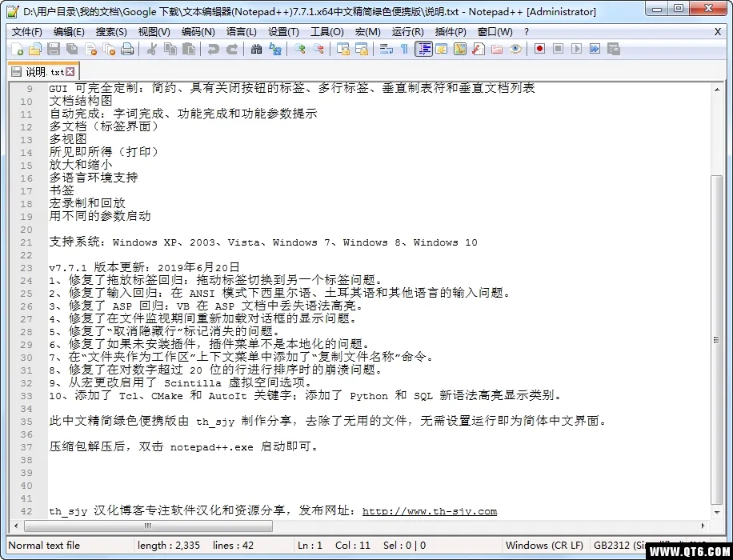Print the file using the printer icon
The height and width of the screenshot is (560, 733).
(x=127, y=49)
